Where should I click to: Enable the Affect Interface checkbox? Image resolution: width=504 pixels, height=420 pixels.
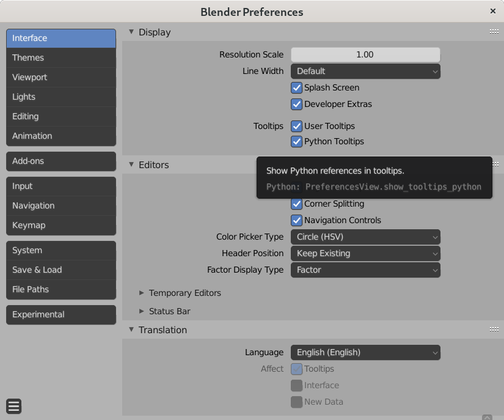pyautogui.click(x=296, y=385)
